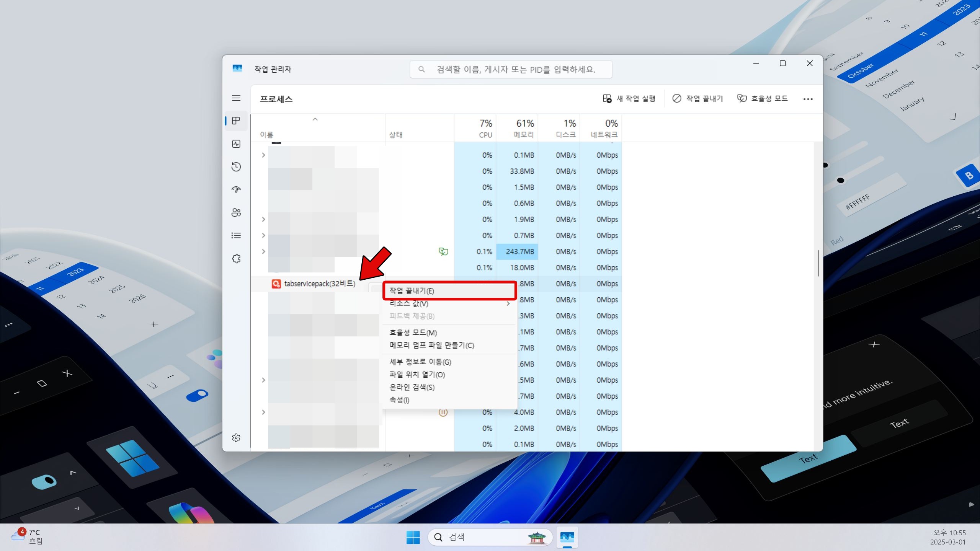
Task: Open the Windows Start button
Action: (x=413, y=537)
